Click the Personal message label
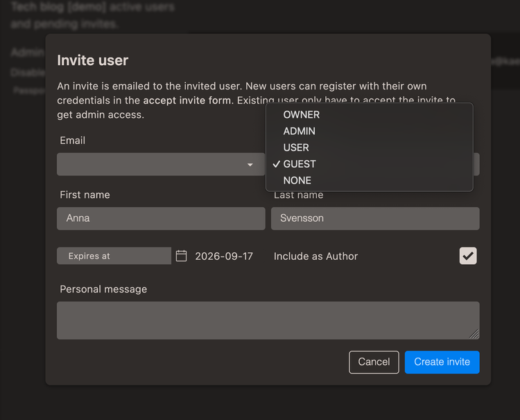 click(x=103, y=290)
